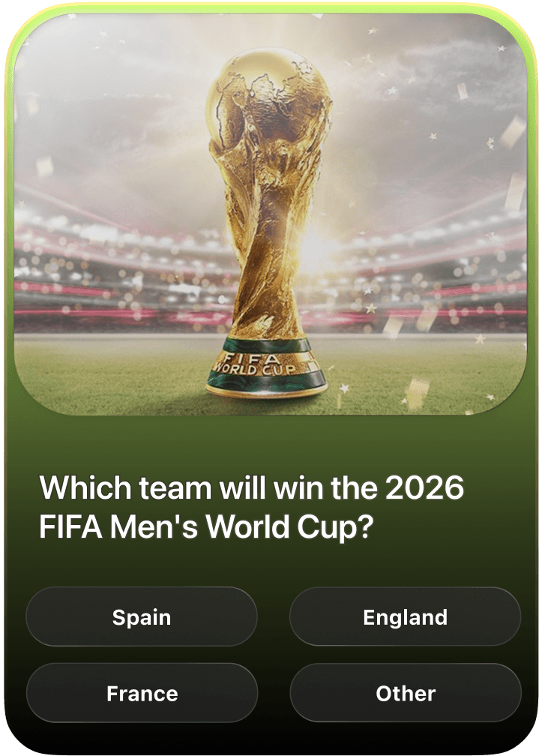Click the poll question heading text
The height and width of the screenshot is (756, 542).
(251, 507)
